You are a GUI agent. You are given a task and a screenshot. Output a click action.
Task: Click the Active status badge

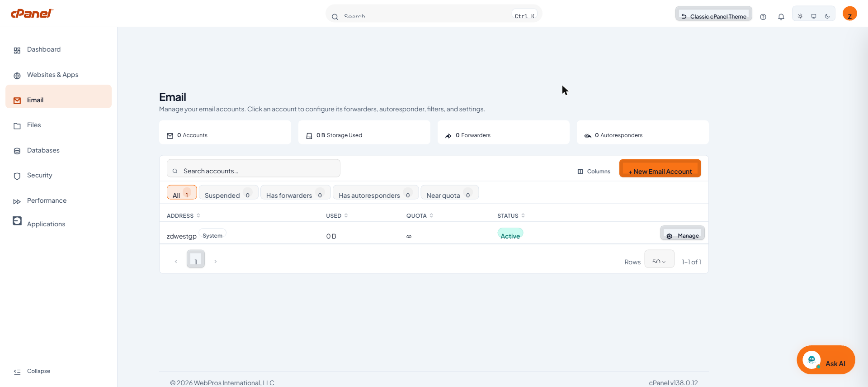coord(510,234)
